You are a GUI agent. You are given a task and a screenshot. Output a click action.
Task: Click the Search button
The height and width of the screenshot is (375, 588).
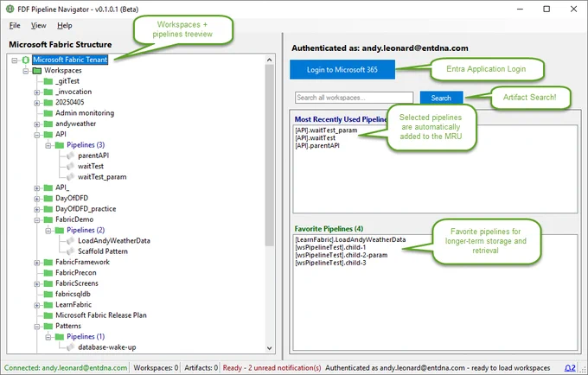pyautogui.click(x=441, y=99)
